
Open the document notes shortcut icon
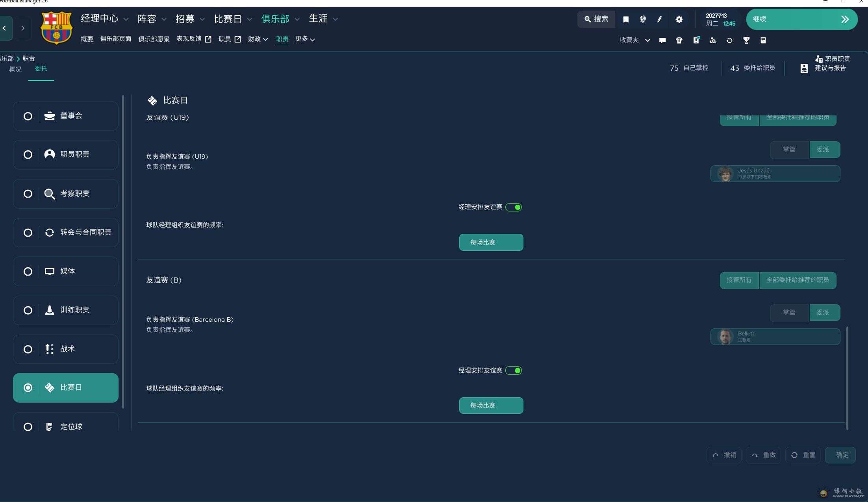tap(763, 40)
